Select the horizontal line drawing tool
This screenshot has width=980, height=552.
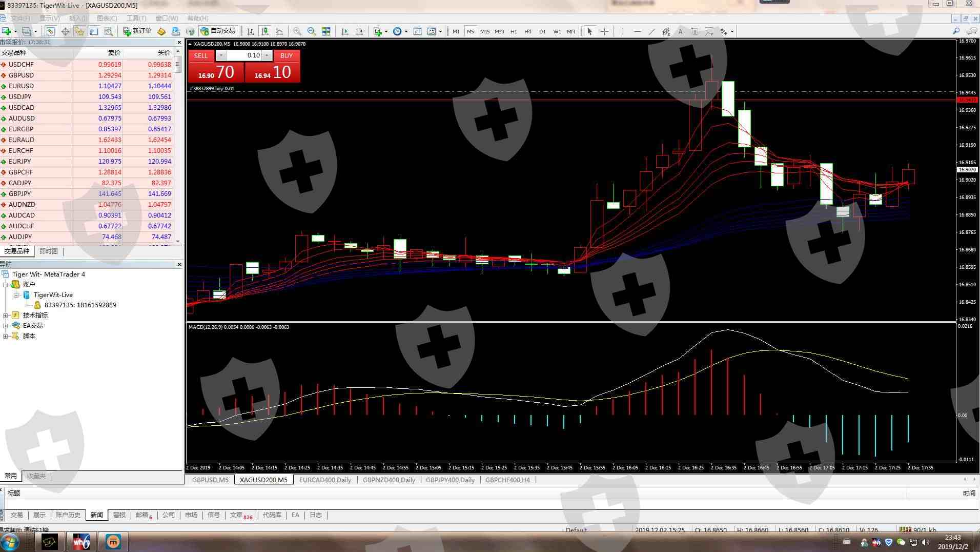[637, 31]
